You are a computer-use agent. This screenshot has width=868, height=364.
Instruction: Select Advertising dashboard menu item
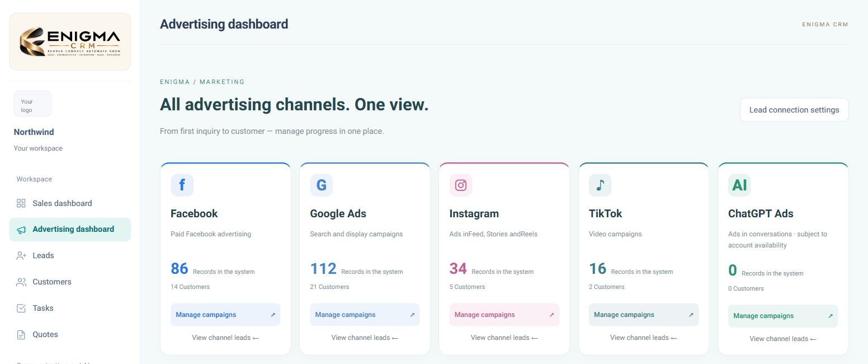coord(70,230)
